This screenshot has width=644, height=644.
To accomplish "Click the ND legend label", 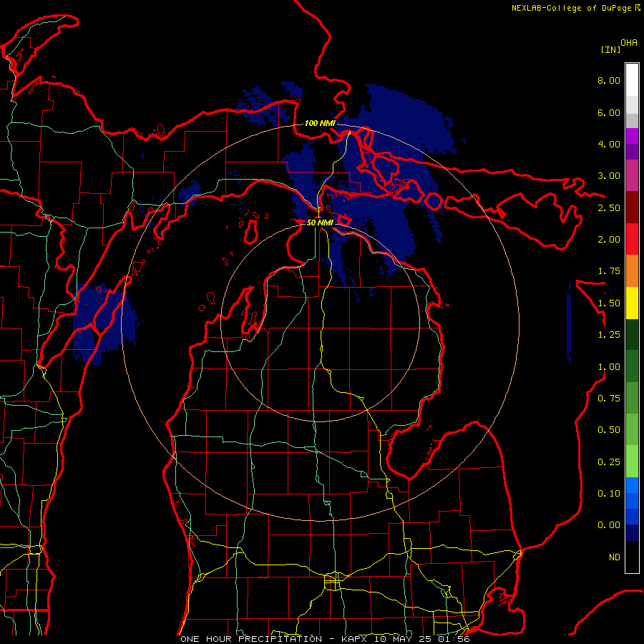I will (615, 557).
